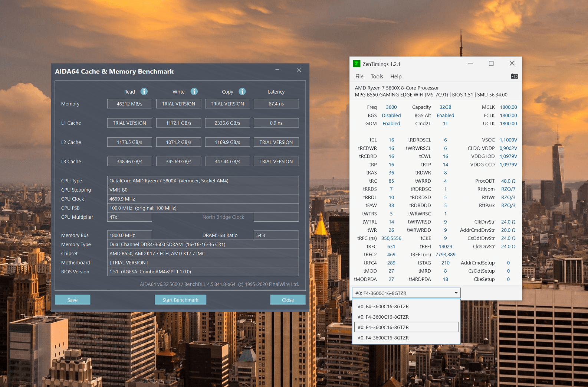Screen dimensions: 588x387
Task: Click the Close button in AIDA64
Action: (x=288, y=300)
